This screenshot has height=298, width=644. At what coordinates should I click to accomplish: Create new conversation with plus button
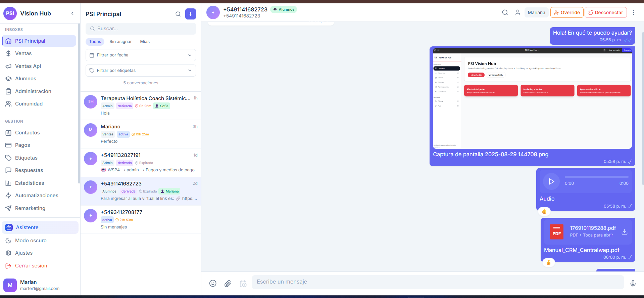[x=191, y=14]
